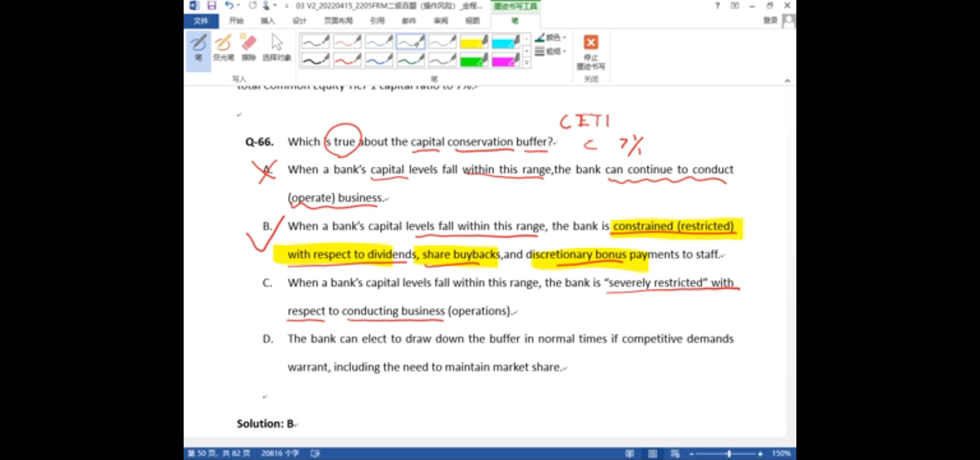Click the Save icon in quick access
Image resolution: width=980 pixels, height=460 pixels.
211,5
